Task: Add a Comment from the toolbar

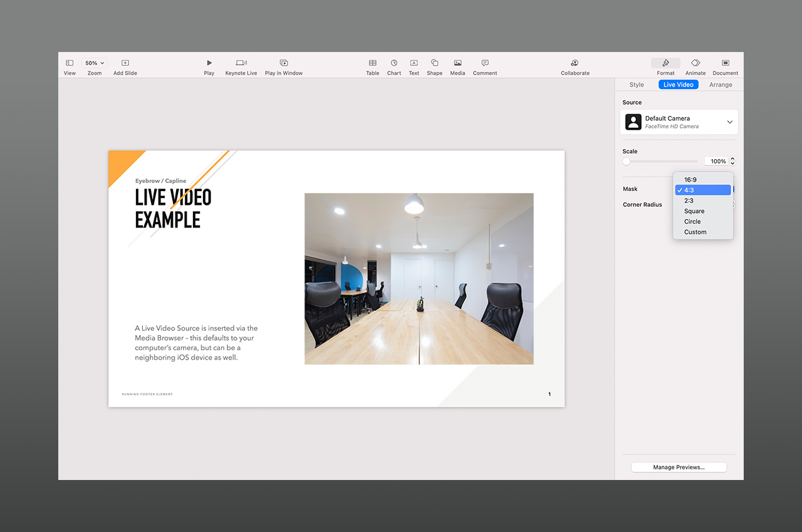Action: pos(485,63)
